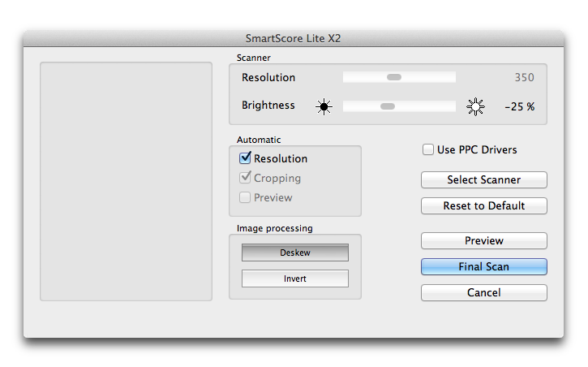The image size is (588, 367).
Task: Click the dark sun brightness icon
Action: click(324, 106)
